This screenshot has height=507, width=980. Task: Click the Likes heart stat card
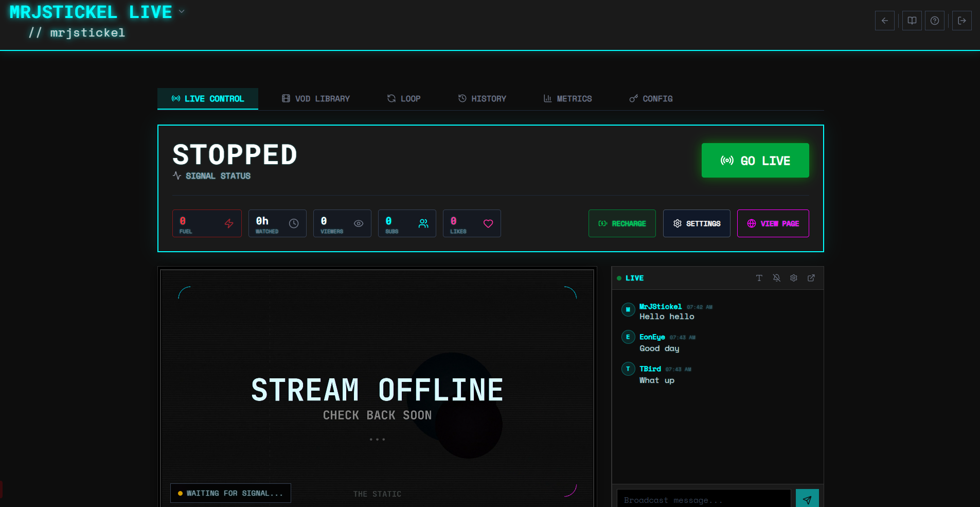click(x=472, y=223)
